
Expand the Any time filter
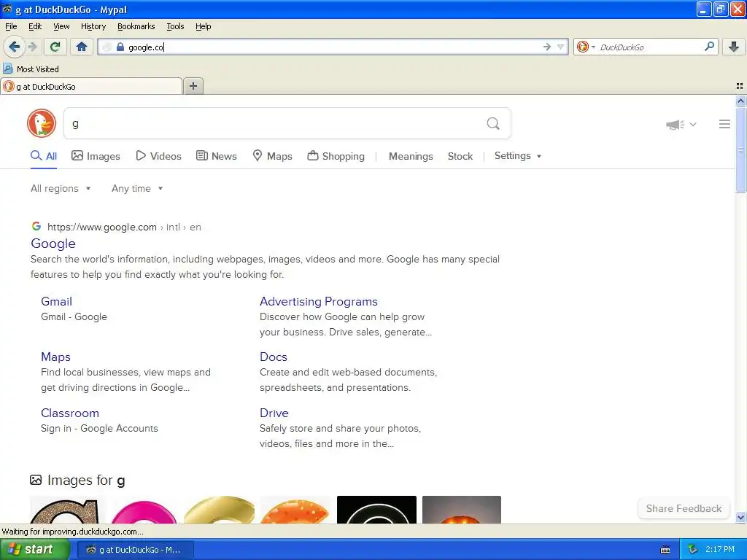[x=137, y=189]
